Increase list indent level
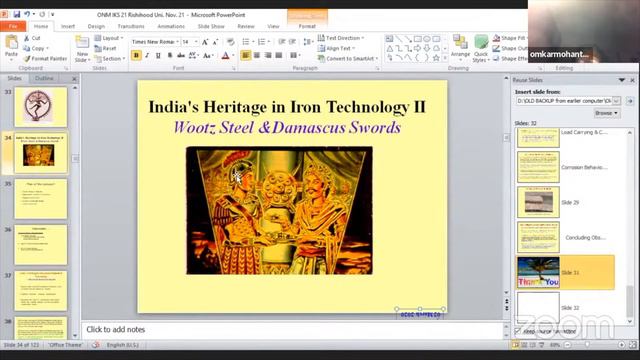 click(293, 42)
